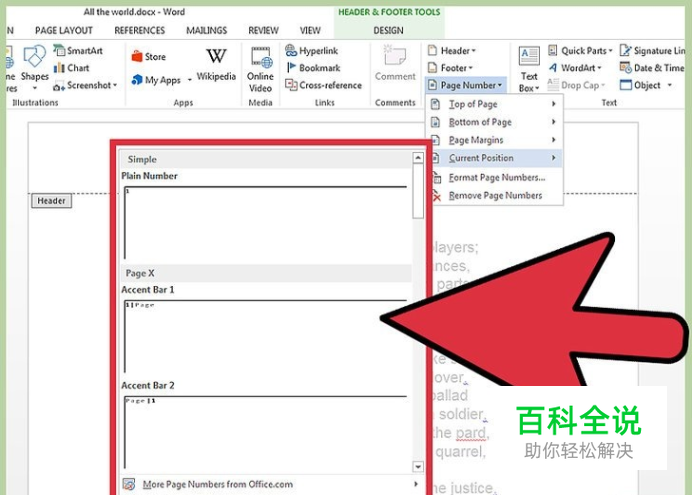Open the Office Store

(x=149, y=56)
